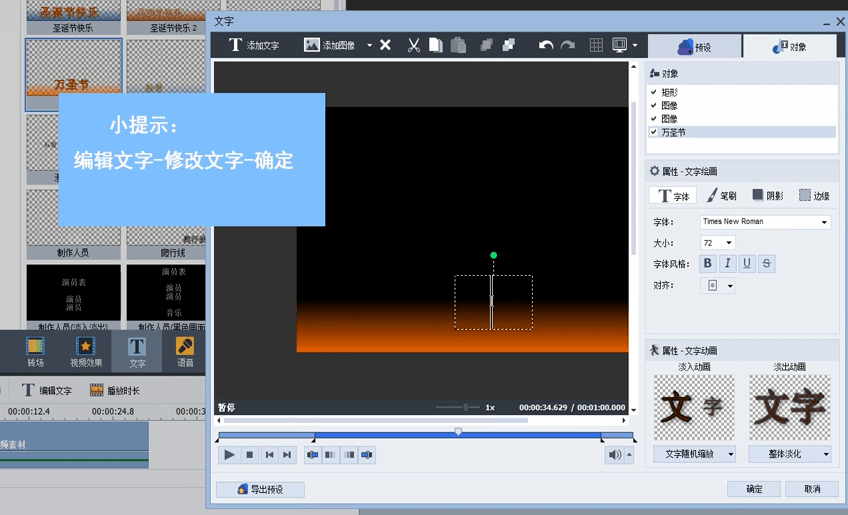
Task: Click the undo arrow icon
Action: pyautogui.click(x=545, y=45)
